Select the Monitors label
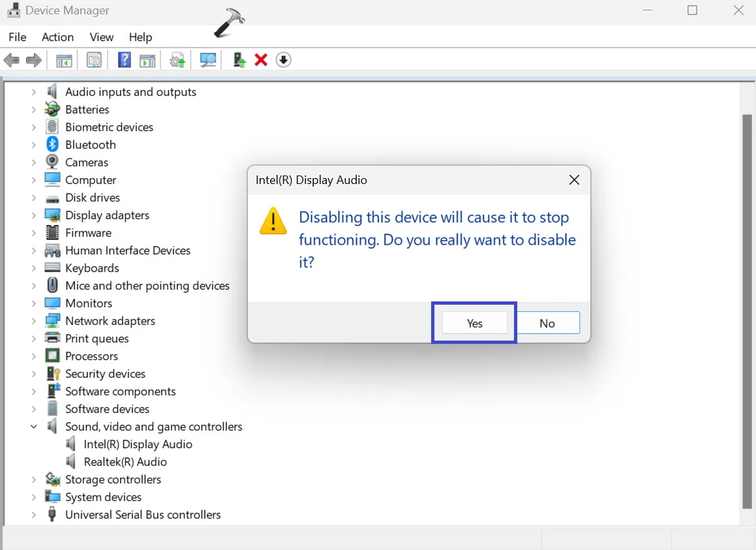The width and height of the screenshot is (756, 550). click(x=89, y=303)
